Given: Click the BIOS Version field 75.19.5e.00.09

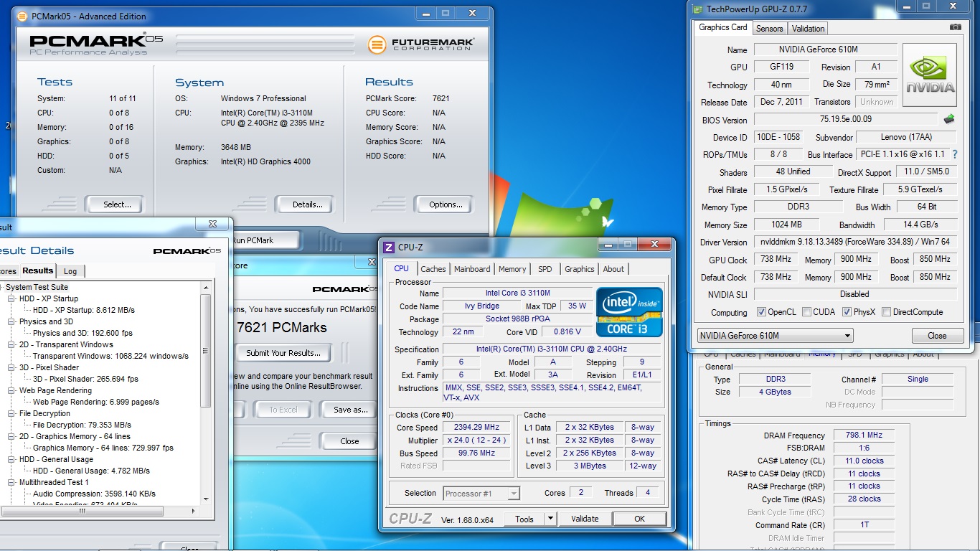Looking at the screenshot, I should tap(846, 119).
